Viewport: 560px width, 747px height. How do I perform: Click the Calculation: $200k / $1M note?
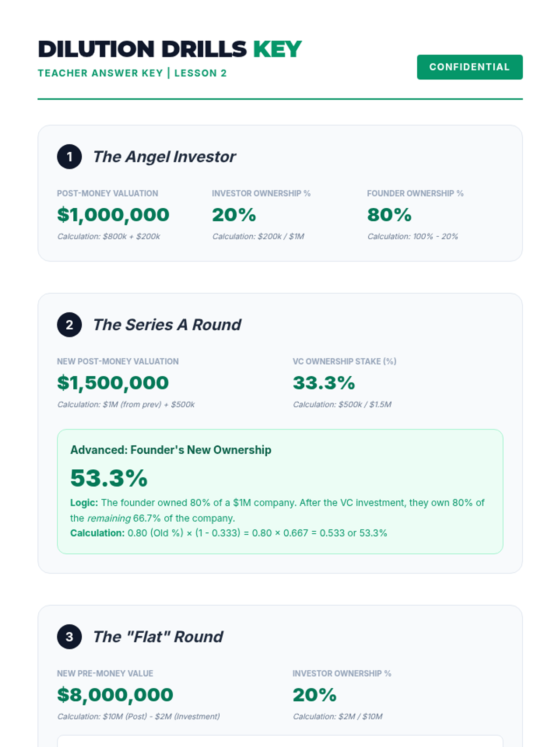point(258,237)
